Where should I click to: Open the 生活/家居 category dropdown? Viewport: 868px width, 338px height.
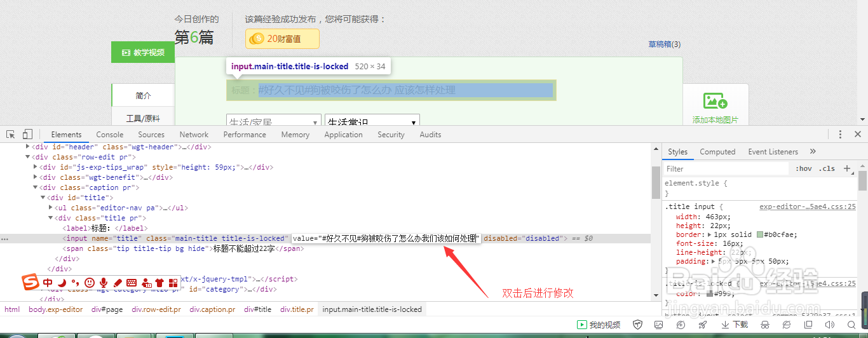pos(273,121)
